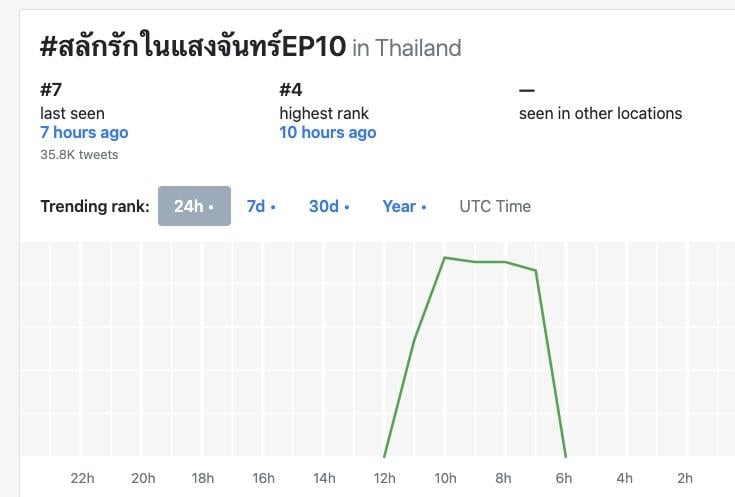The width and height of the screenshot is (735, 497).
Task: Click the 22h label on time axis
Action: [82, 478]
